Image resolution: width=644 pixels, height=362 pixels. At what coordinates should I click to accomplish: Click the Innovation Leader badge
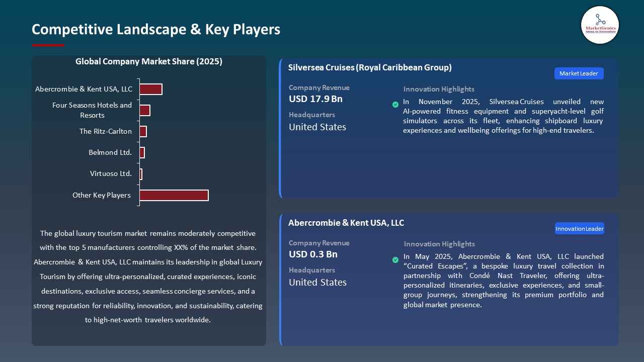coord(580,229)
